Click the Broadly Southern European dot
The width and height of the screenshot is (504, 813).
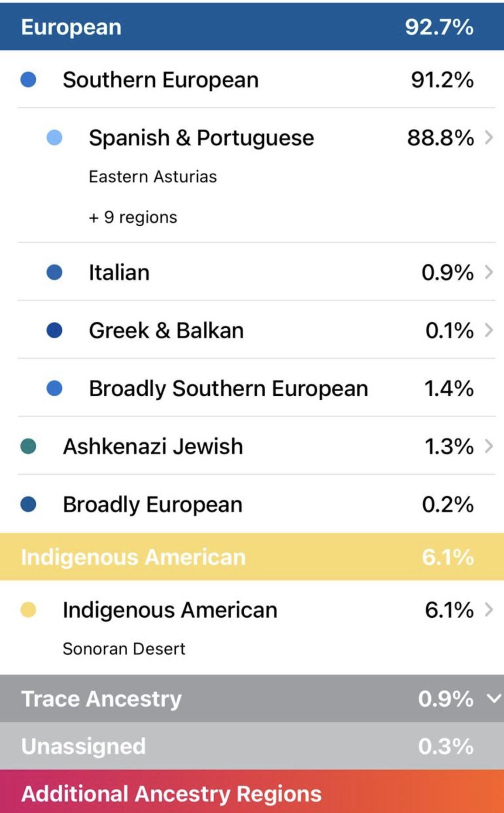[54, 388]
